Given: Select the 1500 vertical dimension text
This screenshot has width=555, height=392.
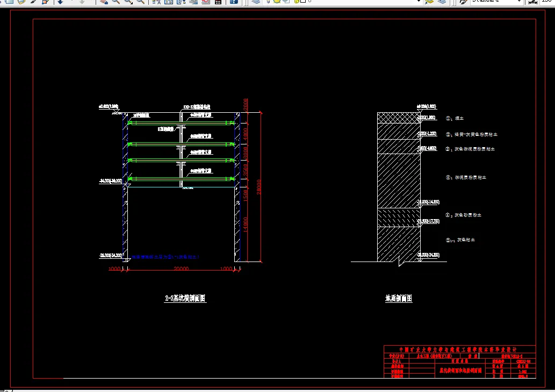Looking at the screenshot, I should (246, 195).
